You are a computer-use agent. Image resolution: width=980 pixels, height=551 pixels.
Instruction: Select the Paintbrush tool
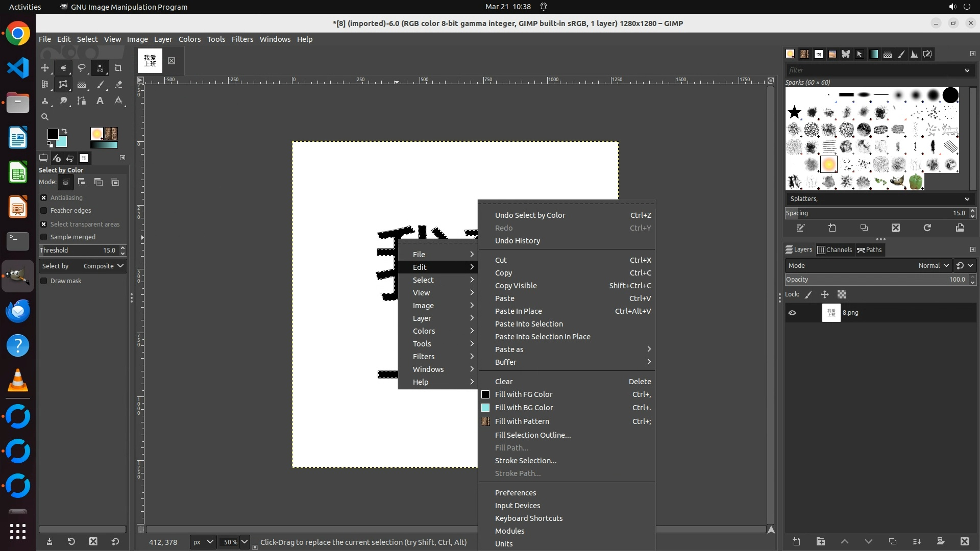(100, 85)
